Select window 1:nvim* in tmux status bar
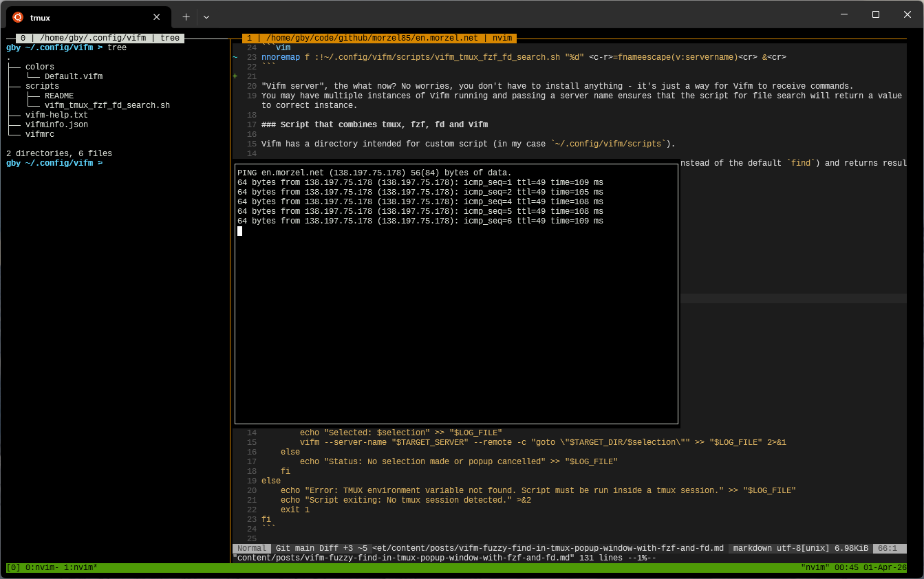 (x=81, y=568)
